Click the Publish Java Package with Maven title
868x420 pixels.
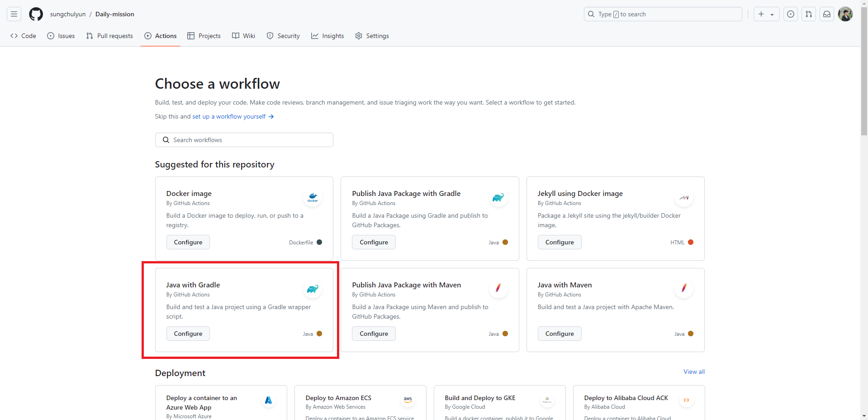click(406, 285)
